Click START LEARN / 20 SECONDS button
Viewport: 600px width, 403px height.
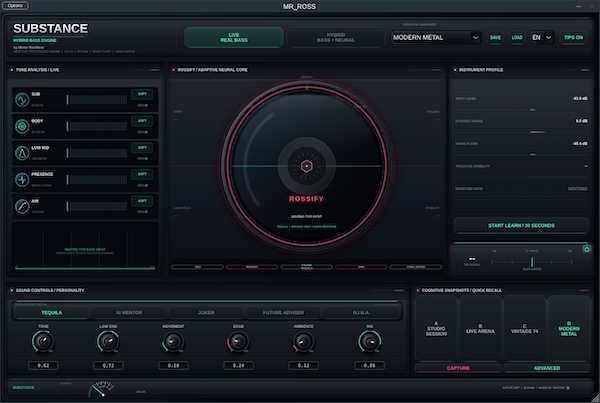pos(521,225)
